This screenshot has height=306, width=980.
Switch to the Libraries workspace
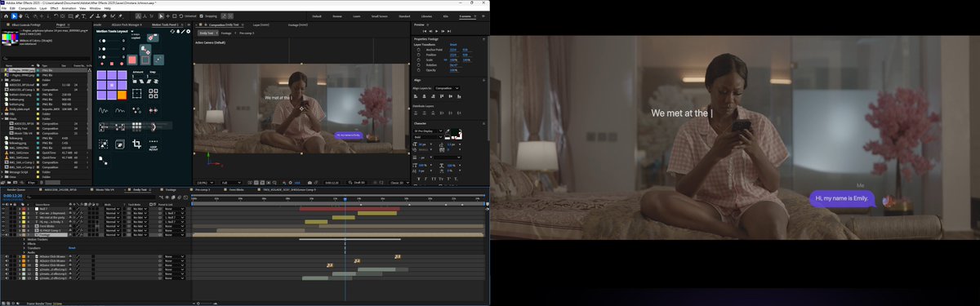427,16
